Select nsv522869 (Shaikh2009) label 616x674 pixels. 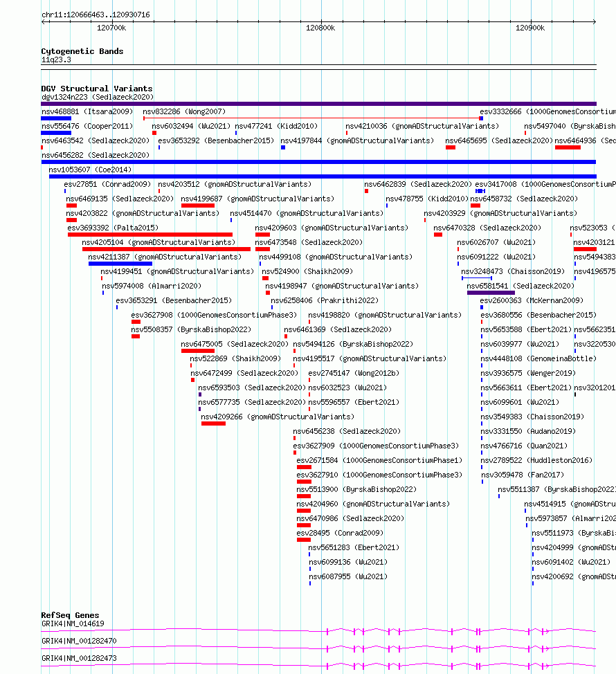tap(235, 359)
